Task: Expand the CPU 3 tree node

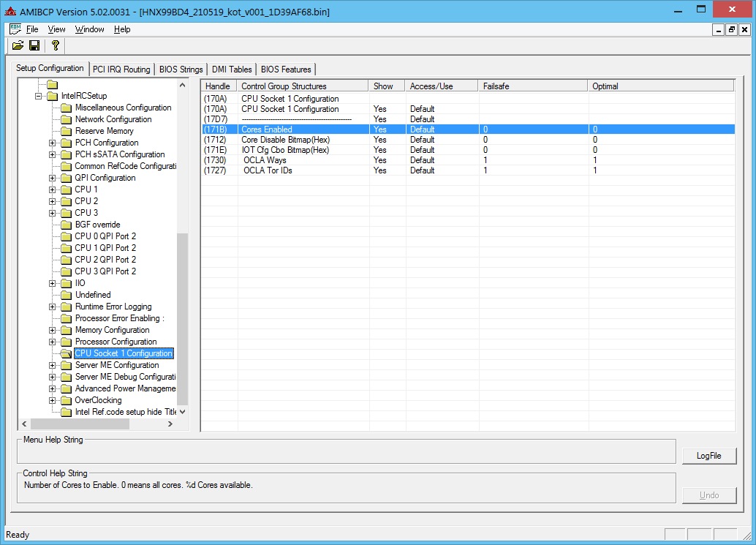Action: click(52, 213)
